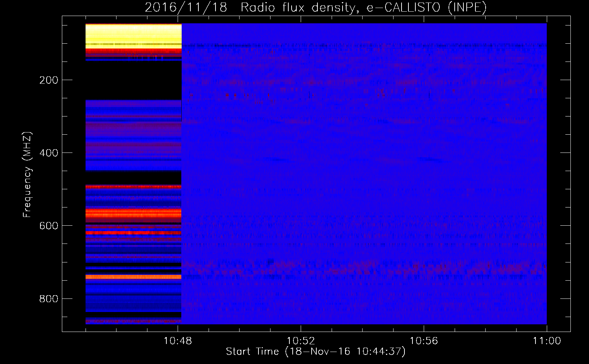
Task: Click the 400 frequency tick label
Action: 49,153
